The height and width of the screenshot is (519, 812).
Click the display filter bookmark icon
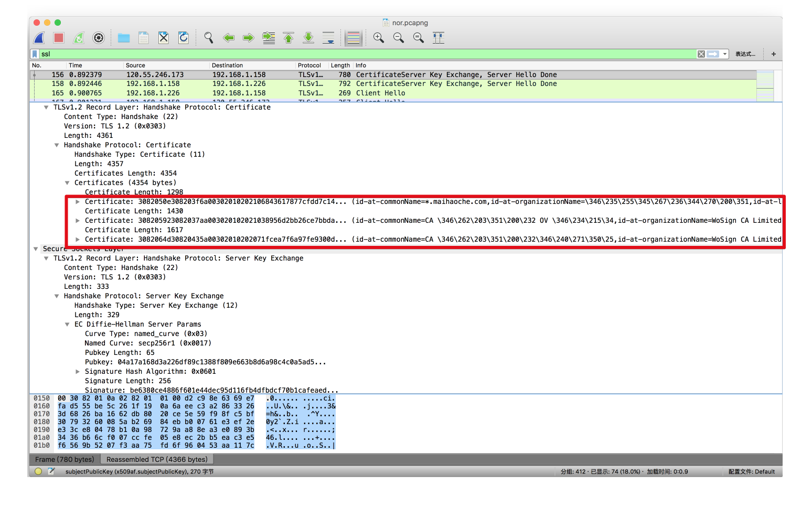[35, 54]
